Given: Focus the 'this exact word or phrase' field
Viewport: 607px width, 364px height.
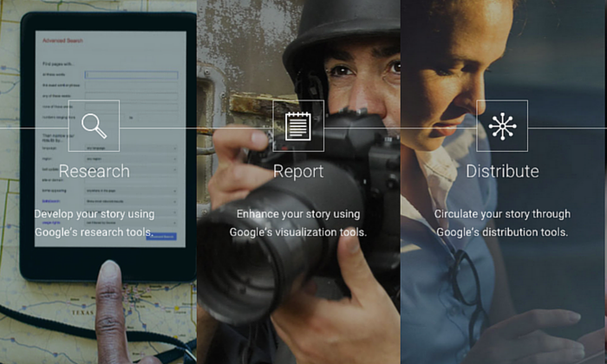Looking at the screenshot, I should coord(131,87).
